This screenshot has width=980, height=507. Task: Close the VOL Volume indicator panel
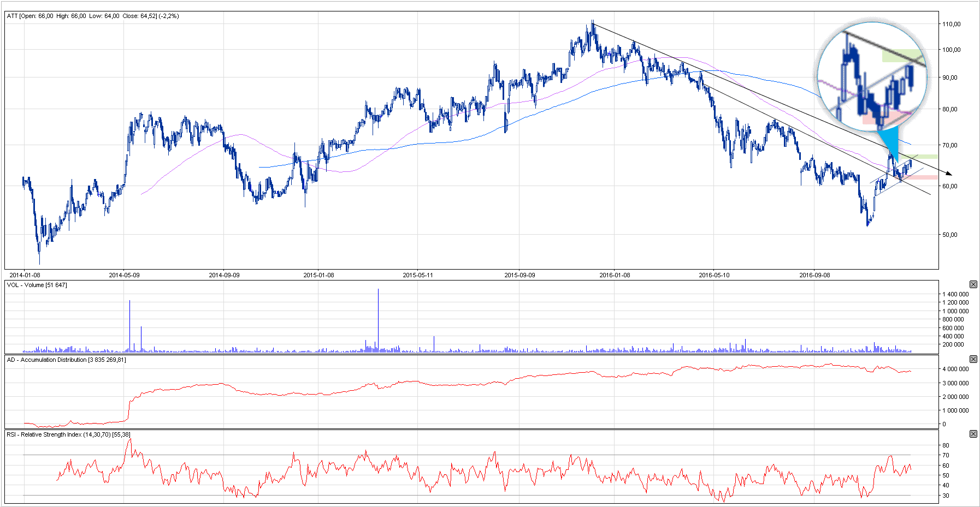coord(973,284)
